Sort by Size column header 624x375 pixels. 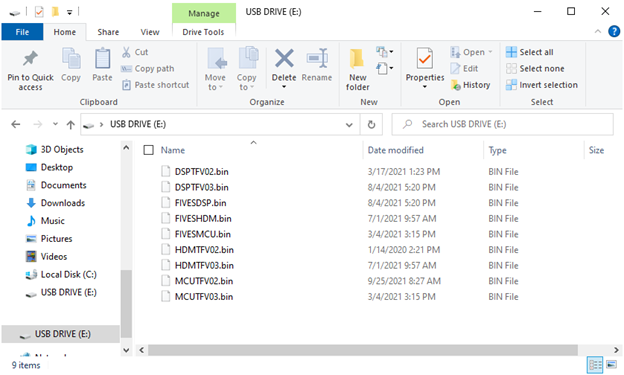click(596, 150)
